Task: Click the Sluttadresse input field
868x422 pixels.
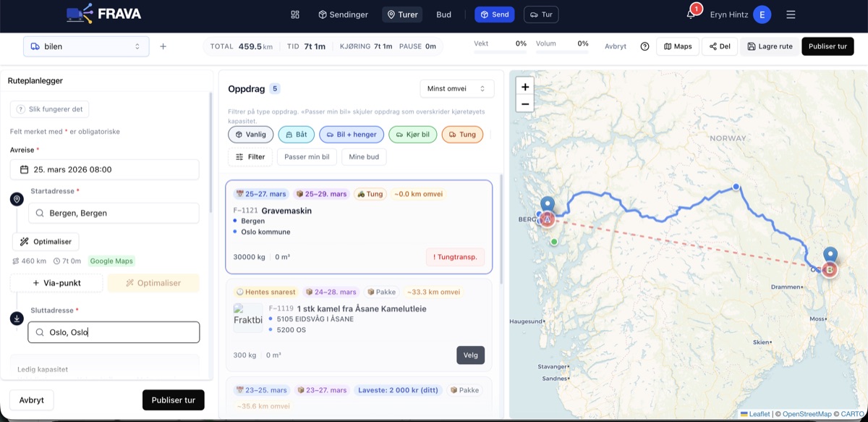Action: click(x=114, y=332)
